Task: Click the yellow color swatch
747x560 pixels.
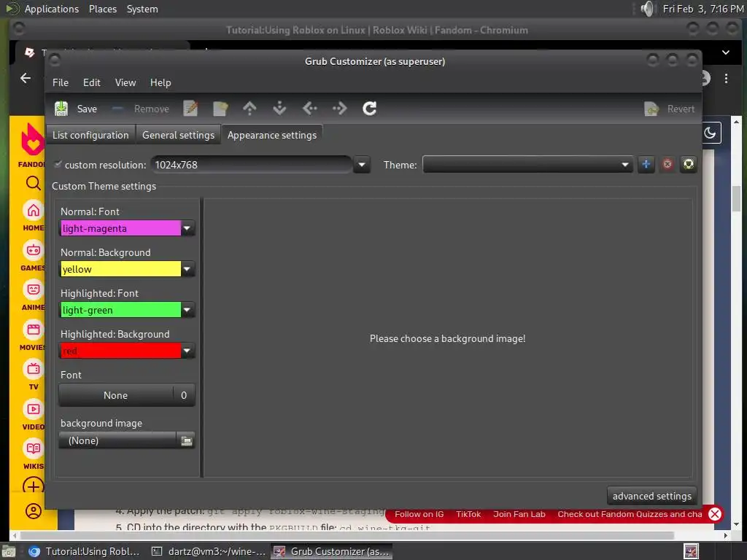Action: tap(120, 270)
